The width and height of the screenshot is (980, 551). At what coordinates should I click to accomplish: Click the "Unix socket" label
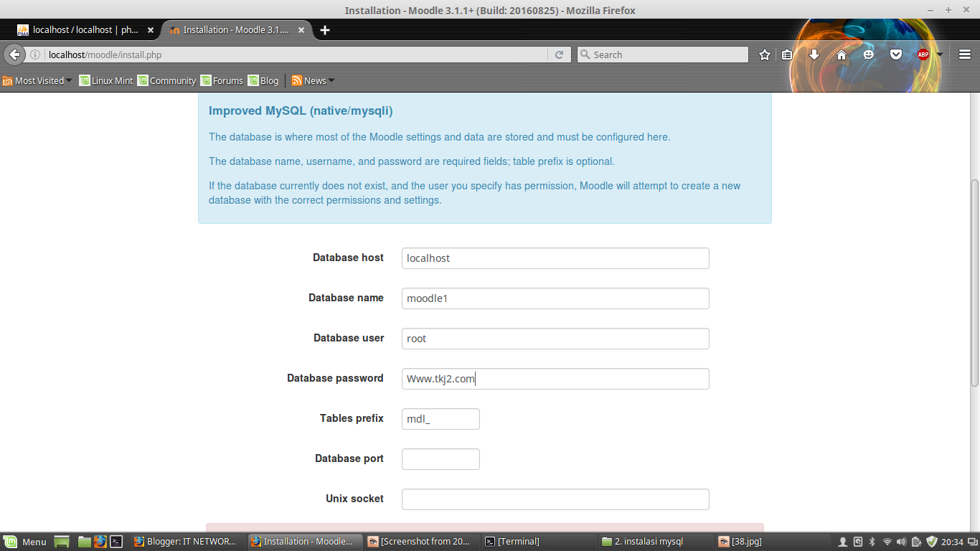[354, 499]
